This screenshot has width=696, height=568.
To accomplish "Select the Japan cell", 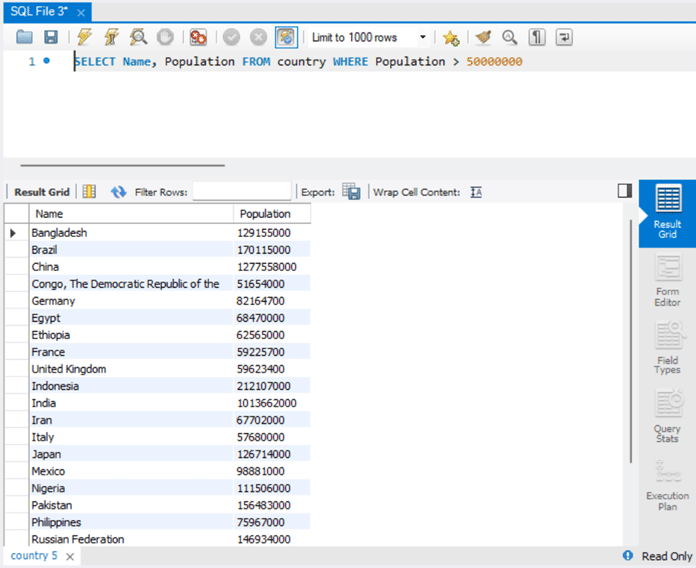I will click(x=131, y=454).
